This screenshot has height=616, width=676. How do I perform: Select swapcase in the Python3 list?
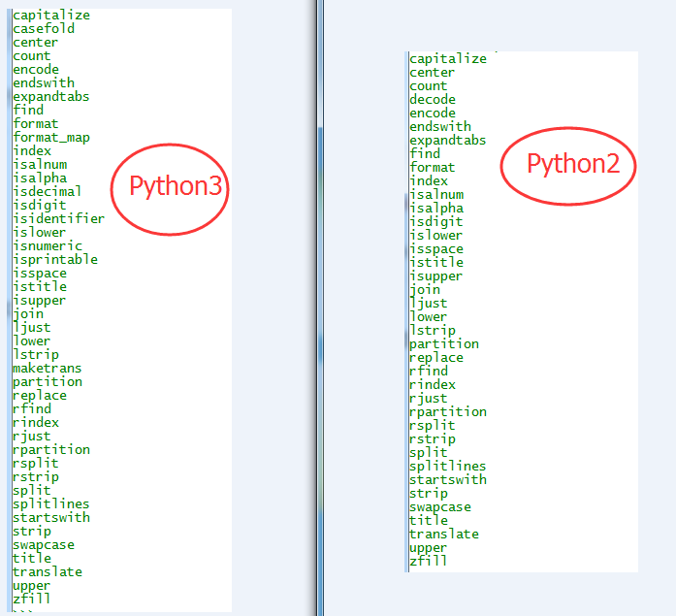44,545
